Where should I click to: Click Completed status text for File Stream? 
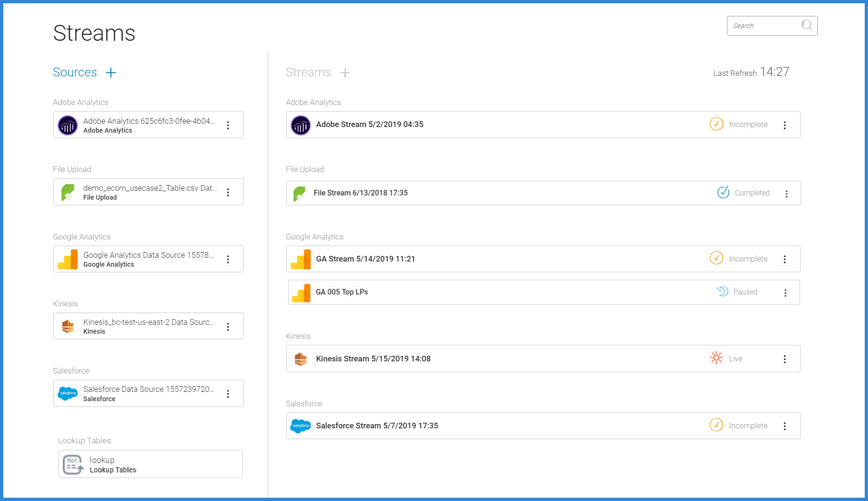[752, 193]
